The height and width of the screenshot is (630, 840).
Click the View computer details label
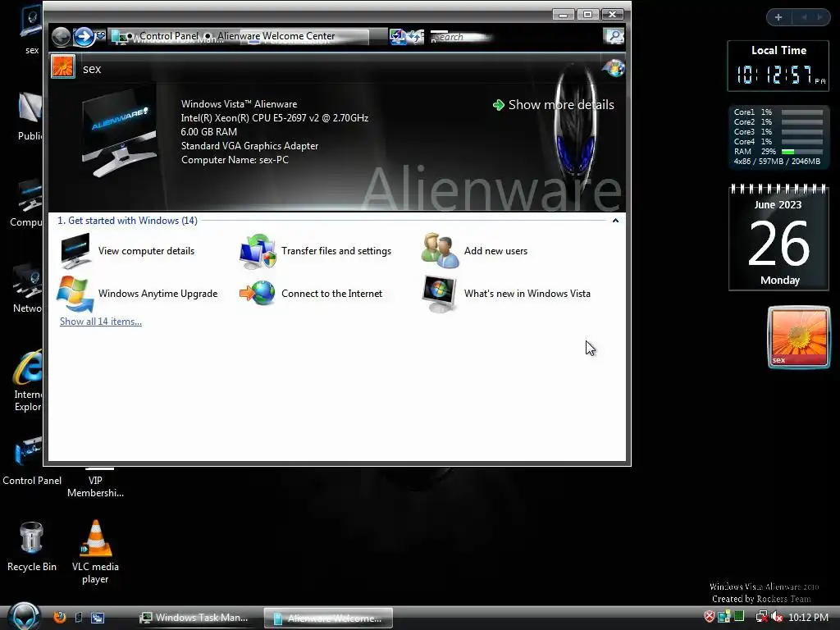(x=146, y=251)
